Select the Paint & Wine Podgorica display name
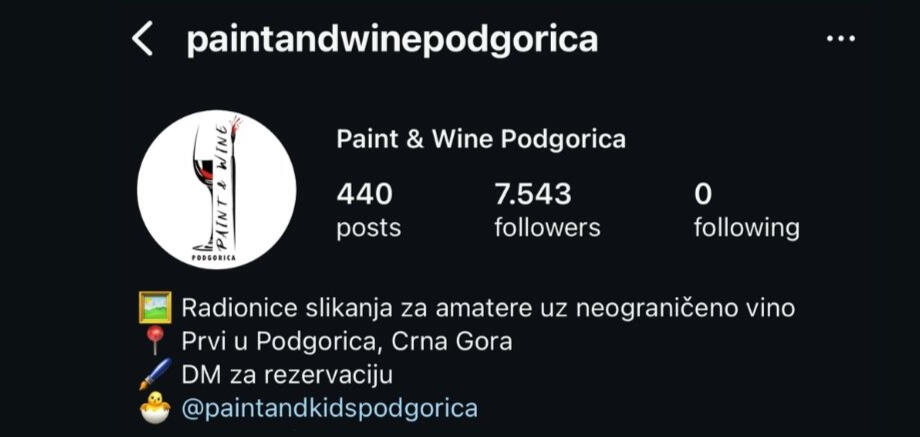The height and width of the screenshot is (437, 920). tap(481, 140)
